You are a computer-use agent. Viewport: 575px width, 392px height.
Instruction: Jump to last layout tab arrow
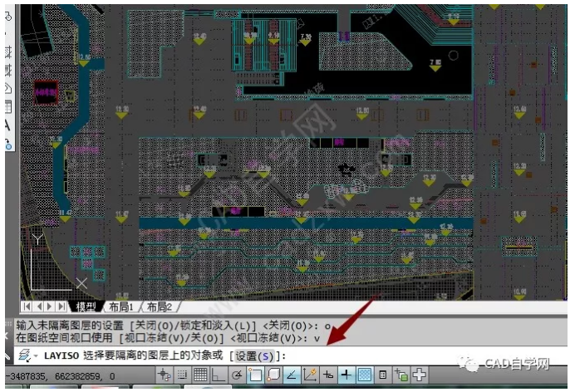[x=62, y=306]
